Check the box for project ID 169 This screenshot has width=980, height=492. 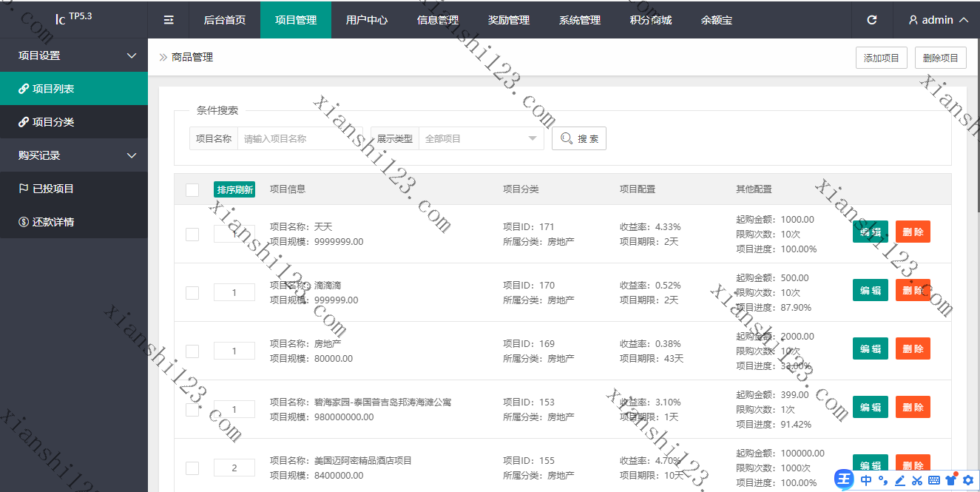[192, 351]
